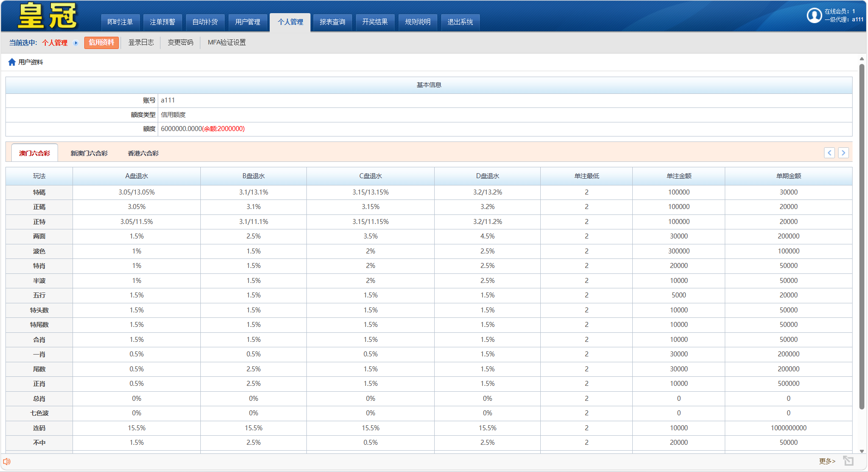The height and width of the screenshot is (472, 868).
Task: Click the scrollbar down arrow
Action: (x=862, y=451)
